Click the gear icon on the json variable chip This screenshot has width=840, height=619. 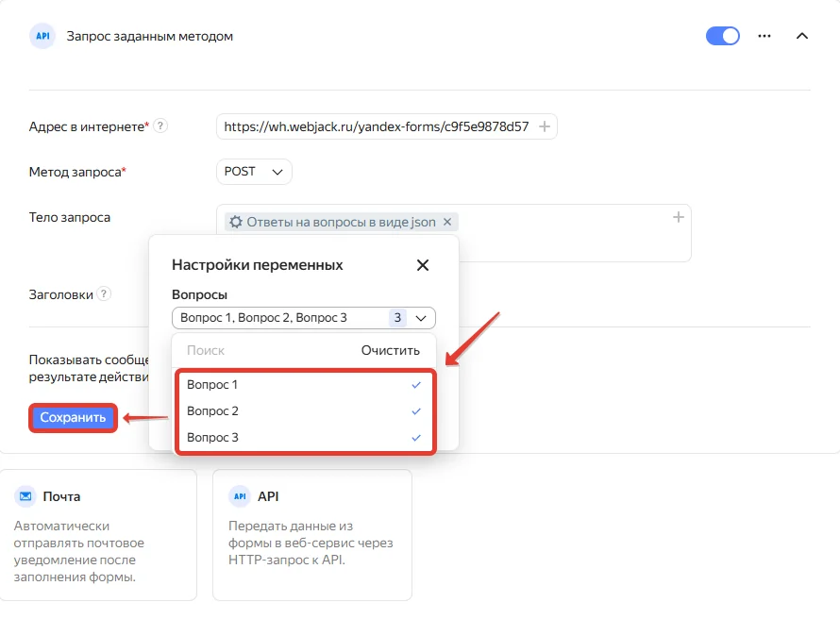click(236, 222)
